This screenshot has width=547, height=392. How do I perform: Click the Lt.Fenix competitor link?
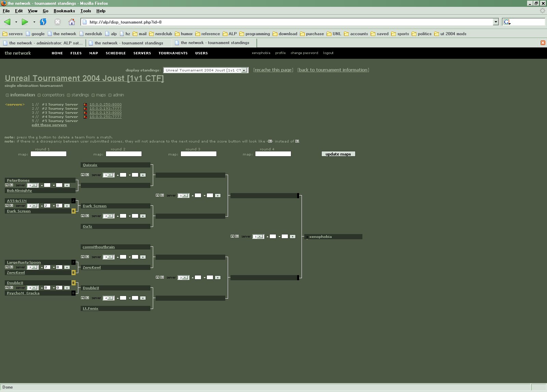pyautogui.click(x=90, y=309)
